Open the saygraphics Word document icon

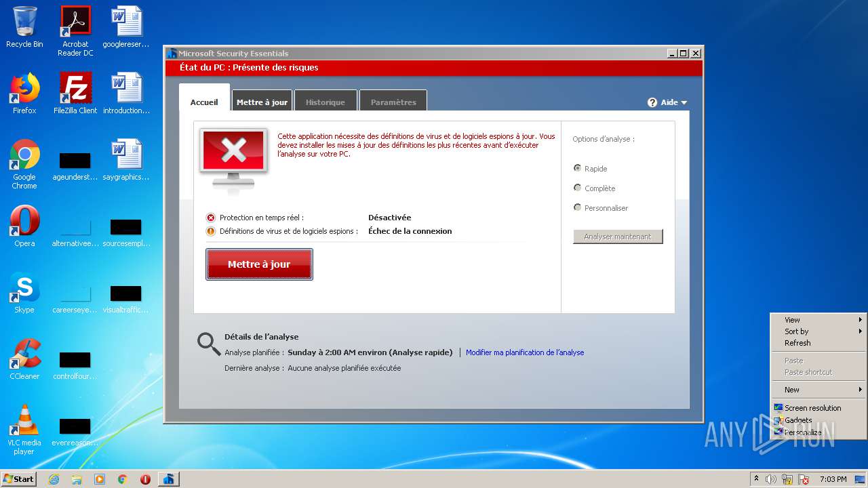126,160
